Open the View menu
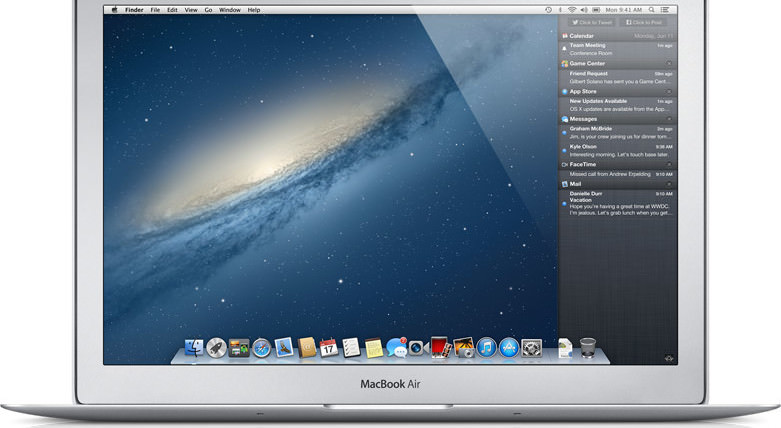This screenshot has height=428, width=781. (191, 9)
